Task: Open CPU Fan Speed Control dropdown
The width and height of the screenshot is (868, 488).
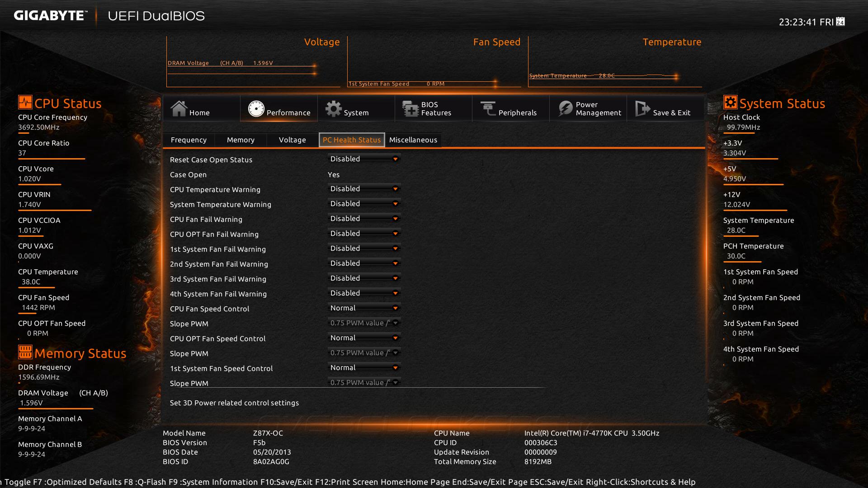Action: (x=364, y=308)
